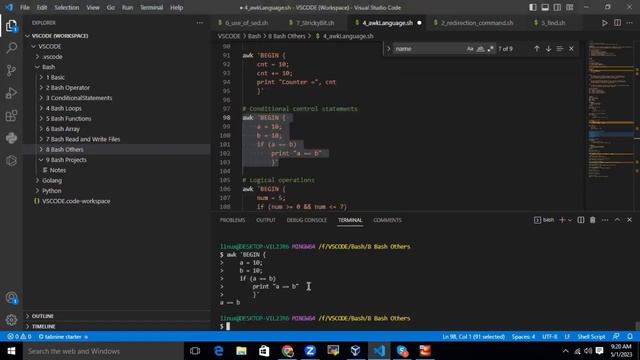Toggle secondary sidebar layout icon
The width and height of the screenshot is (640, 360).
point(557,7)
